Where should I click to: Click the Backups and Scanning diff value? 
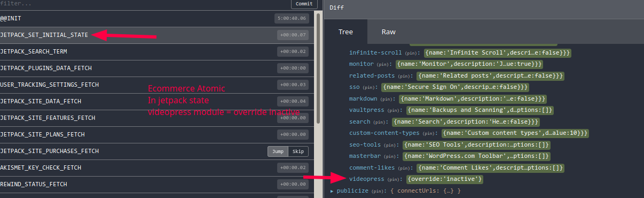480,110
